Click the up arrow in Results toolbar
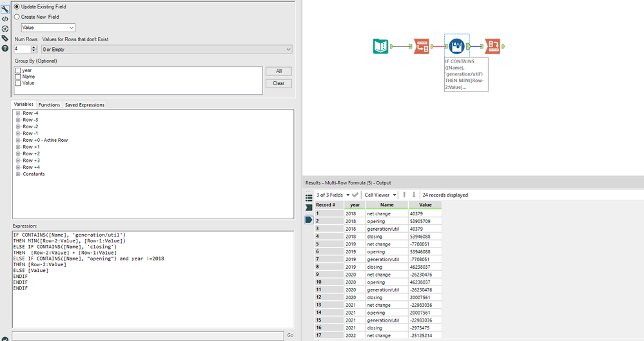The width and height of the screenshot is (644, 341). [x=404, y=195]
